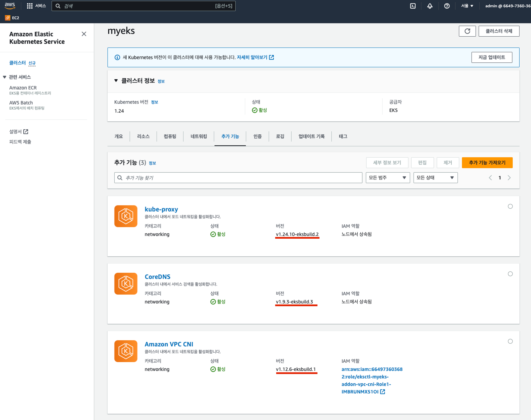
Task: Go to next add-ons page arrow
Action: point(509,178)
